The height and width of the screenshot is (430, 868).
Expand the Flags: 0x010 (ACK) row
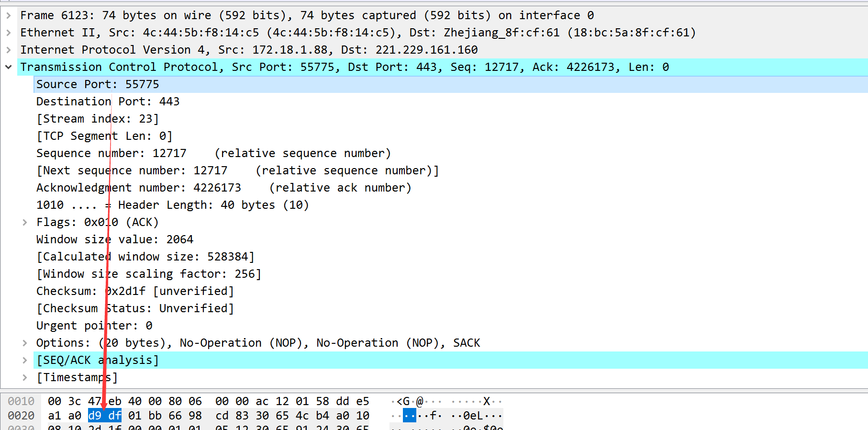[25, 222]
